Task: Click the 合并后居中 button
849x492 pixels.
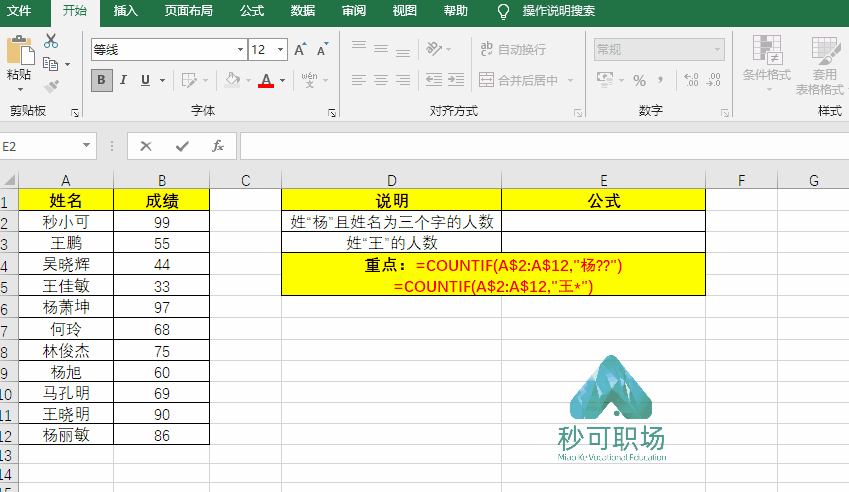Action: point(519,80)
